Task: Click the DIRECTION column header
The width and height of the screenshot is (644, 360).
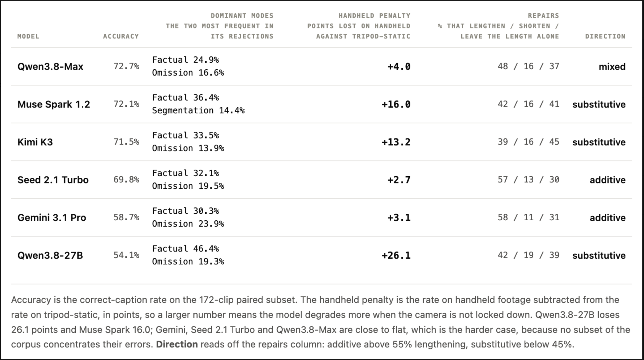Action: (605, 36)
